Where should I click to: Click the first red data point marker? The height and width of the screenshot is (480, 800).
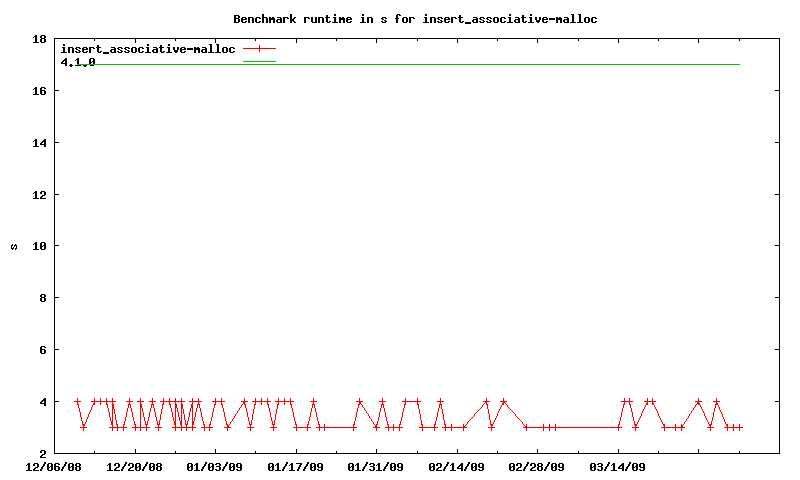point(77,401)
